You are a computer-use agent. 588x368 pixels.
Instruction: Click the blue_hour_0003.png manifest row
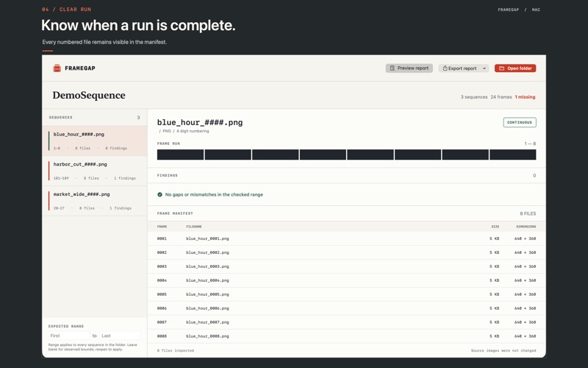(346, 266)
